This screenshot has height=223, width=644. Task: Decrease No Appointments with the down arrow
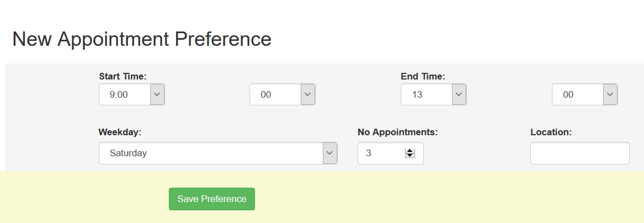click(x=409, y=156)
